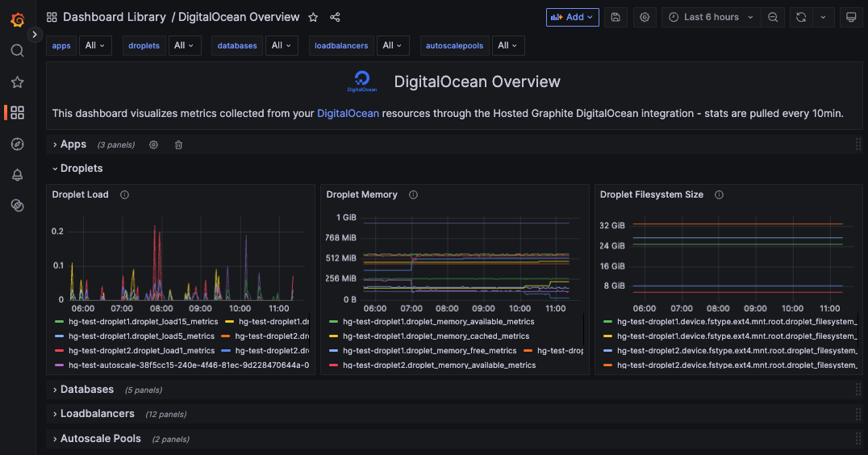Toggle hg-test-droplet1.droplet_memory_cached_metrics legend series
The image size is (868, 455).
(436, 336)
